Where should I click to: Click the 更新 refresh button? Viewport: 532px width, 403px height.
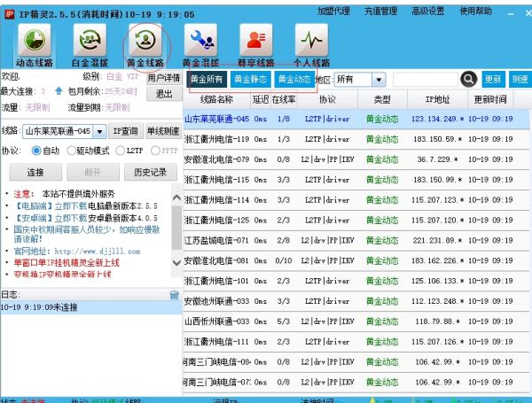493,80
